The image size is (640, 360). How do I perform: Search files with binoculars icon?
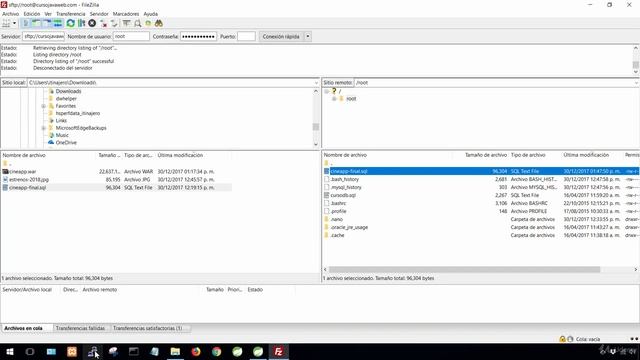[159, 23]
